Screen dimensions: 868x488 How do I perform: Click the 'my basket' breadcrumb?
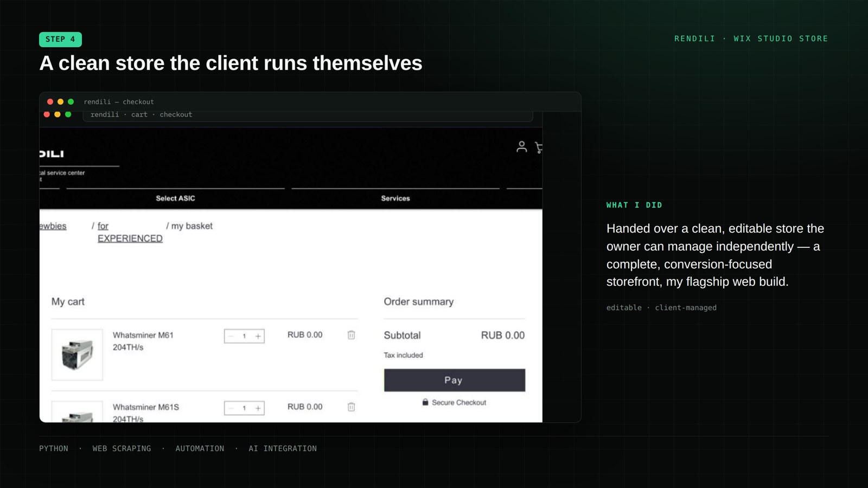pos(192,226)
